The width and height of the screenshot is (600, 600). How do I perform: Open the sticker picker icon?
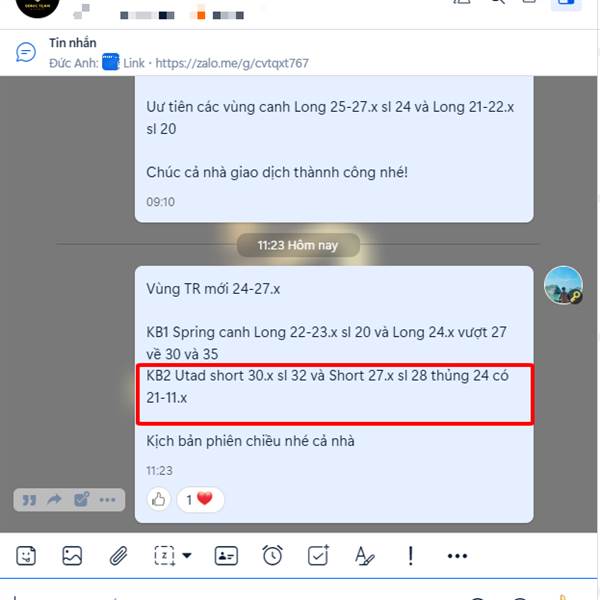click(26, 555)
